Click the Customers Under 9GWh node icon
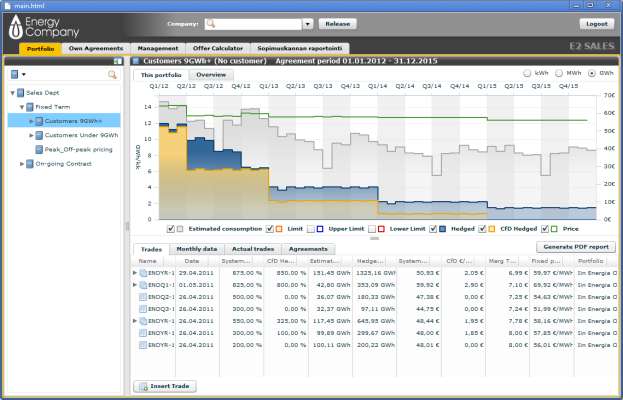The width and height of the screenshot is (623, 400). tap(39, 135)
